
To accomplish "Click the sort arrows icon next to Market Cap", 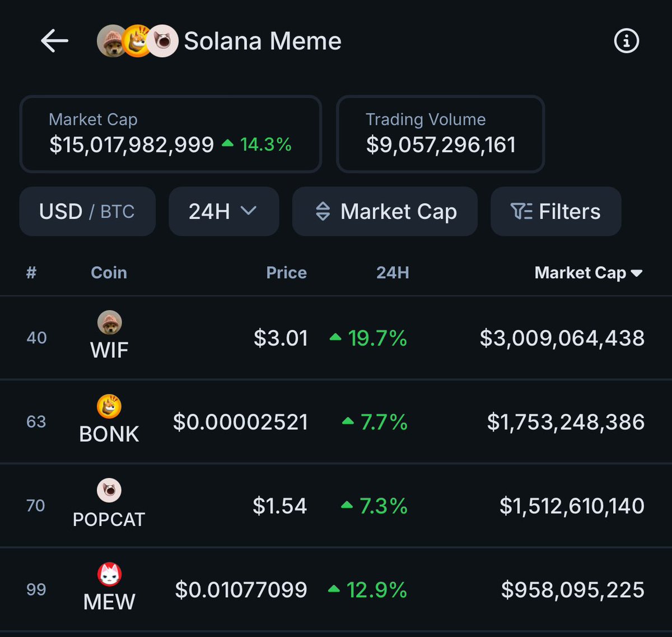I will point(324,211).
